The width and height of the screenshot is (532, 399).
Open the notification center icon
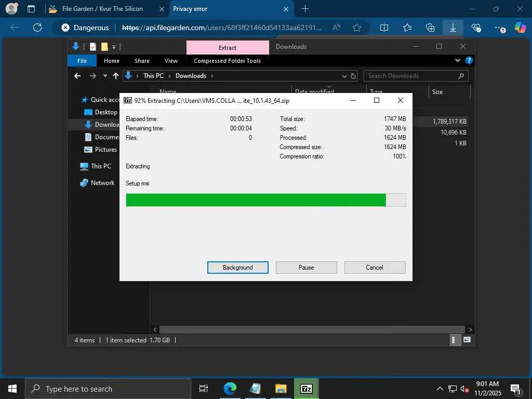point(516,390)
